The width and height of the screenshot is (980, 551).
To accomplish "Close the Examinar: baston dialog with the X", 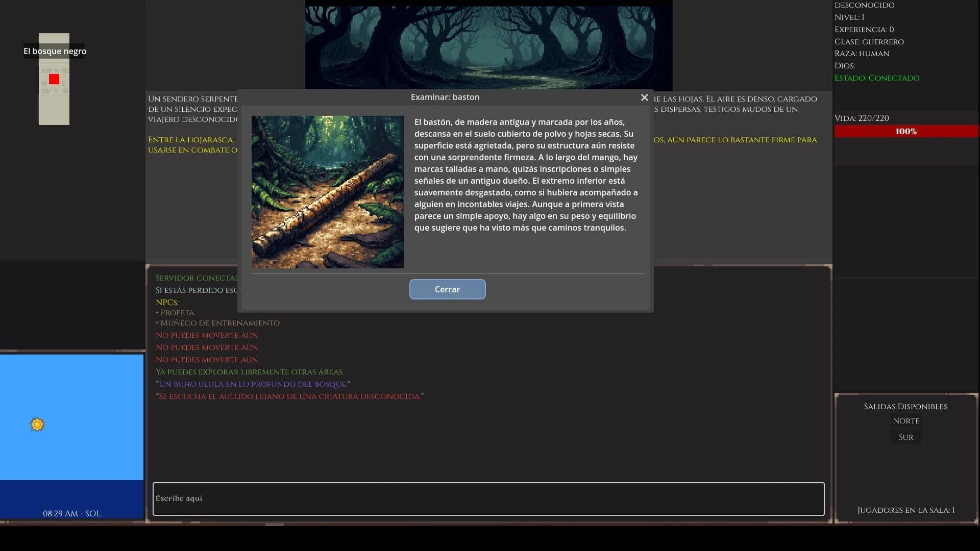I will point(644,97).
